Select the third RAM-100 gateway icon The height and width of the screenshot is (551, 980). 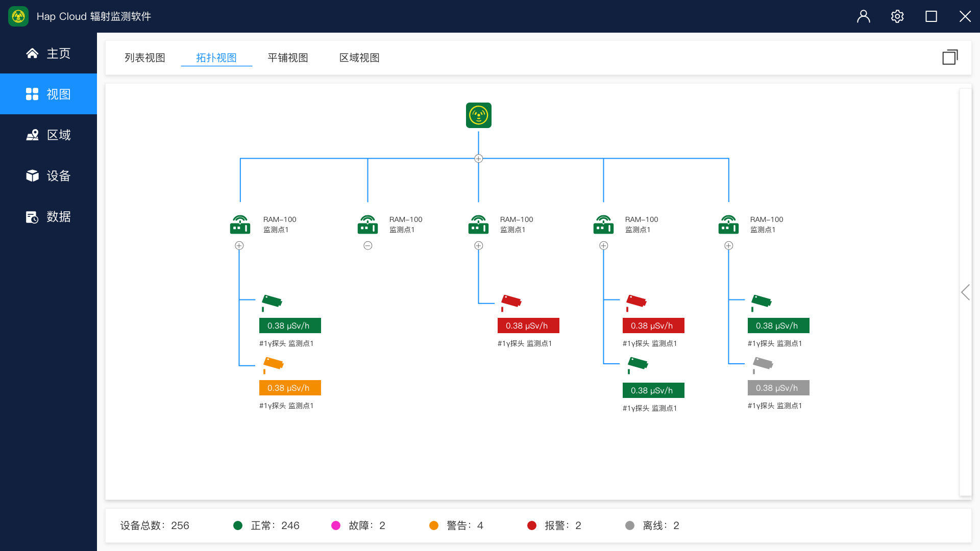click(x=478, y=224)
